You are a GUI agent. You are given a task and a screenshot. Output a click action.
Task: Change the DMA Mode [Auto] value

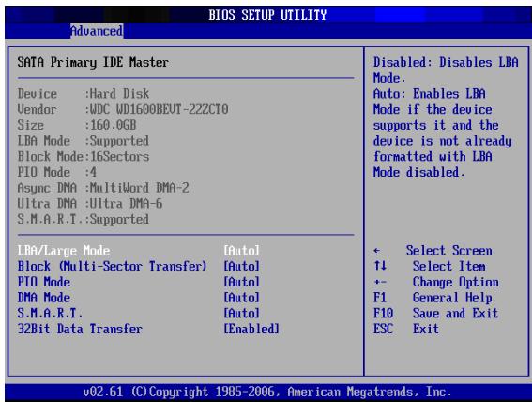[241, 298]
